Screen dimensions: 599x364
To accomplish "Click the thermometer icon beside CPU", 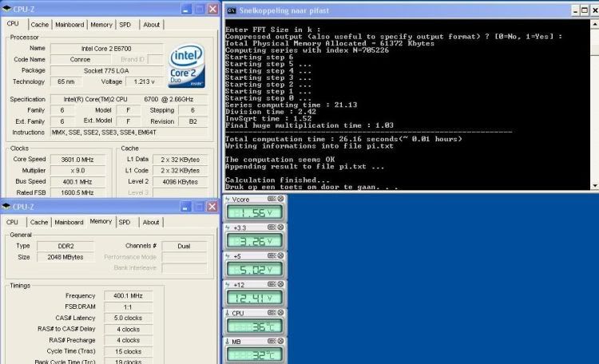I will (x=228, y=313).
